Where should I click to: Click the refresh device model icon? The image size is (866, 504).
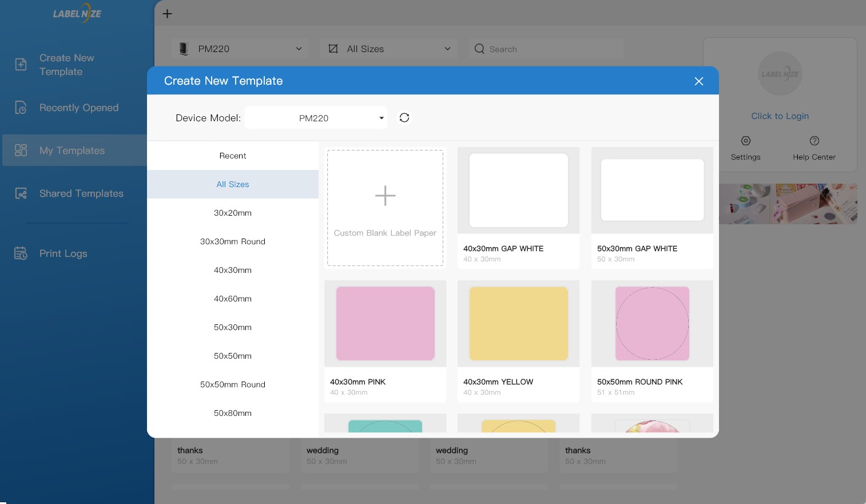click(x=404, y=118)
